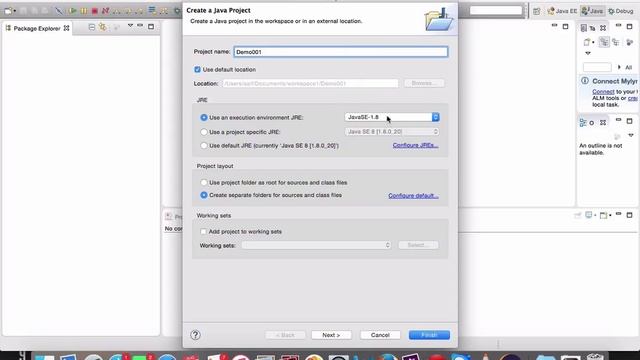Viewport: 640px width, 360px height.
Task: Click the Drop to Frame toolbar icon
Action: pos(152,11)
